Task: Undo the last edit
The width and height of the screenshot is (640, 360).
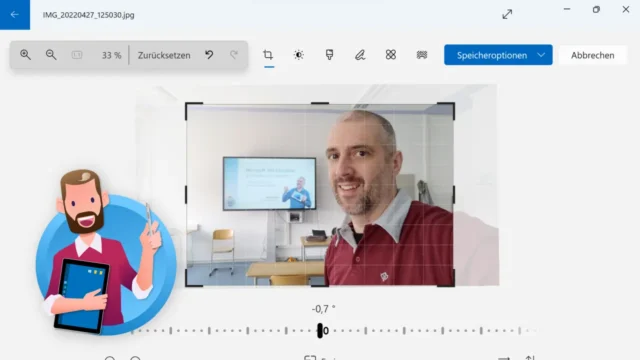Action: [209, 55]
